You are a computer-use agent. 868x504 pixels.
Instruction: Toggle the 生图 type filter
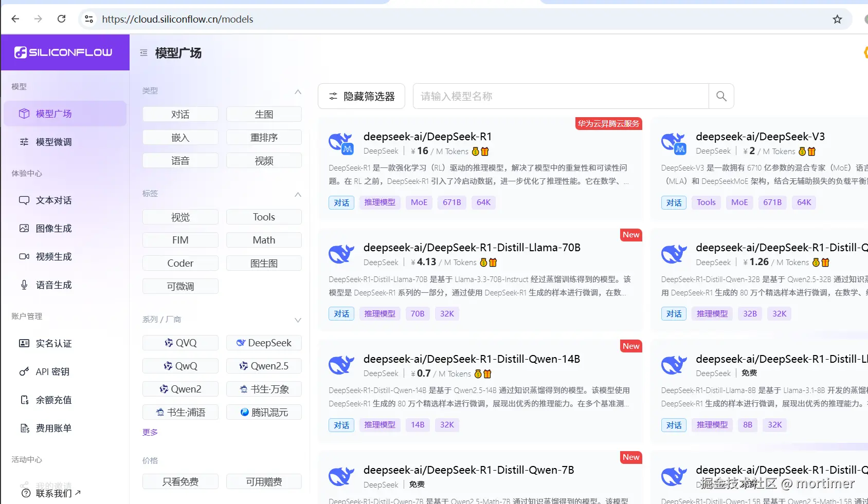264,114
